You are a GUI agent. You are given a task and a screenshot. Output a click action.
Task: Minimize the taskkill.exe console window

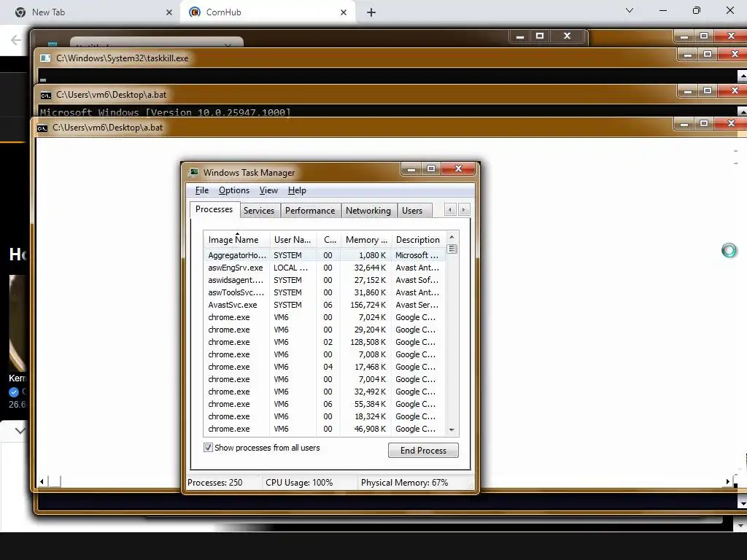pos(687,55)
